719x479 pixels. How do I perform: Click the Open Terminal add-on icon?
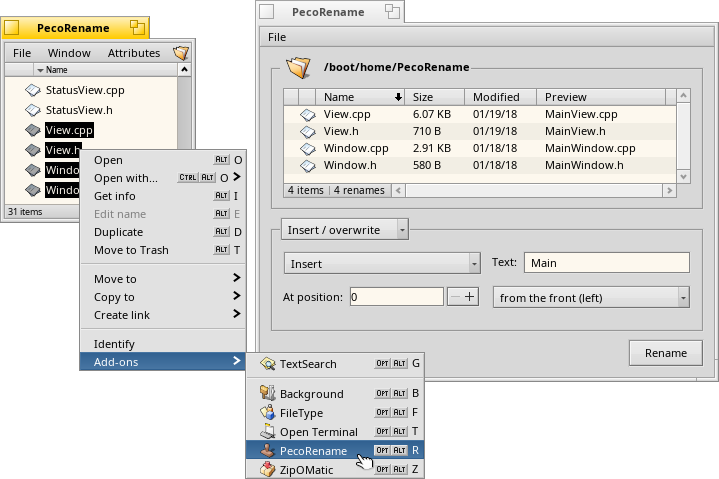coord(267,431)
